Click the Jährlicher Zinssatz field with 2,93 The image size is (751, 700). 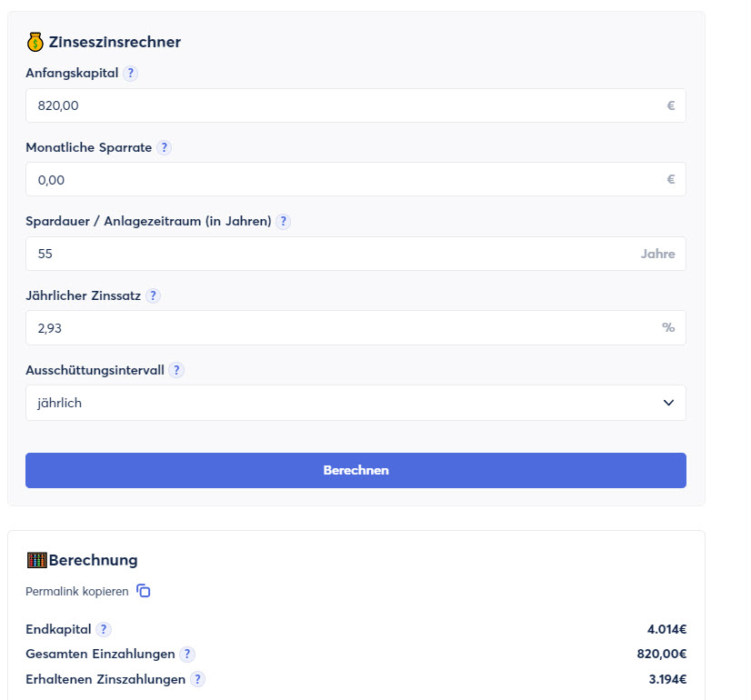345,327
